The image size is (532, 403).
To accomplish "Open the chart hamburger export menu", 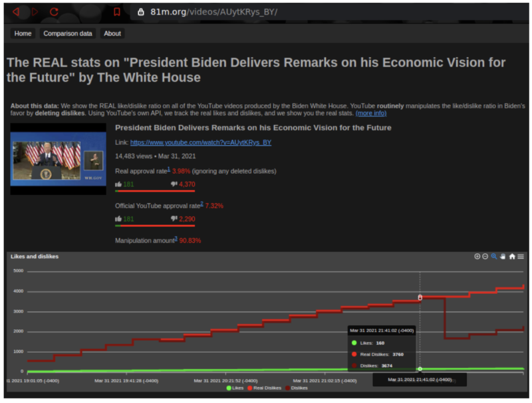I will pyautogui.click(x=521, y=257).
